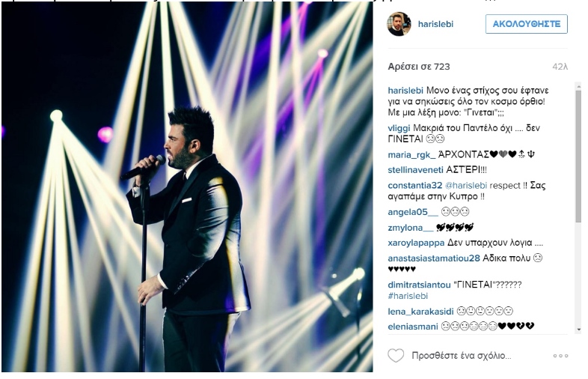Click the concert singer photo
This screenshot has height=379, width=588.
pos(187,188)
